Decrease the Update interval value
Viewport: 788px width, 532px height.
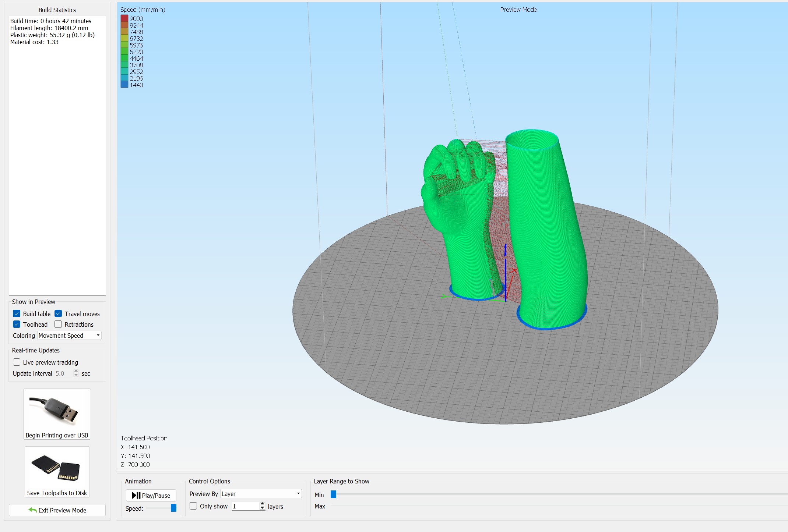tap(76, 375)
